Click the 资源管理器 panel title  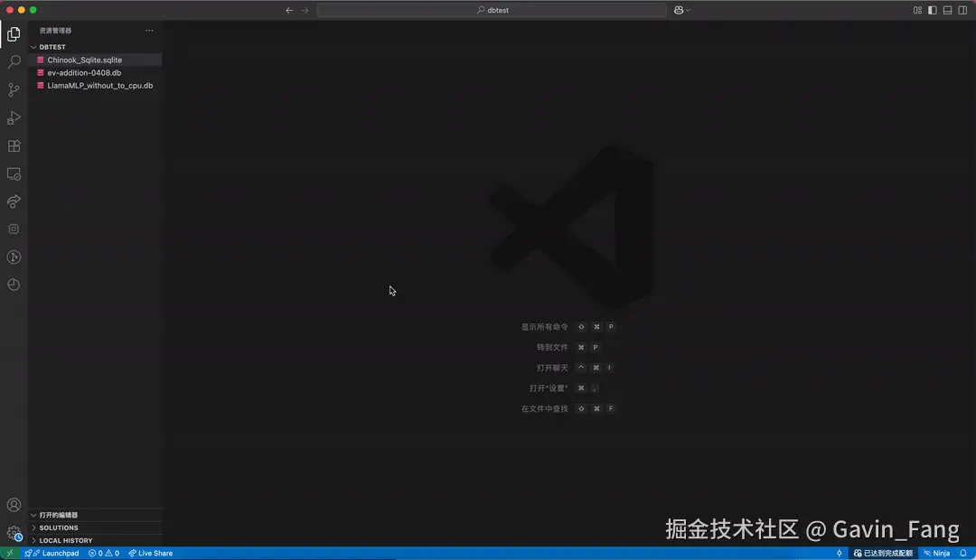[55, 31]
